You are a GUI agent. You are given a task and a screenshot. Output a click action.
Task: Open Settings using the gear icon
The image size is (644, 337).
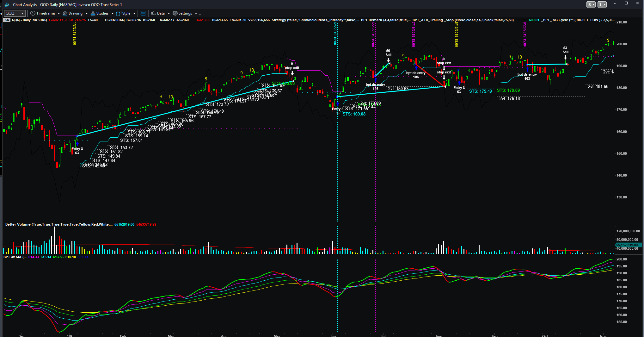click(175, 13)
